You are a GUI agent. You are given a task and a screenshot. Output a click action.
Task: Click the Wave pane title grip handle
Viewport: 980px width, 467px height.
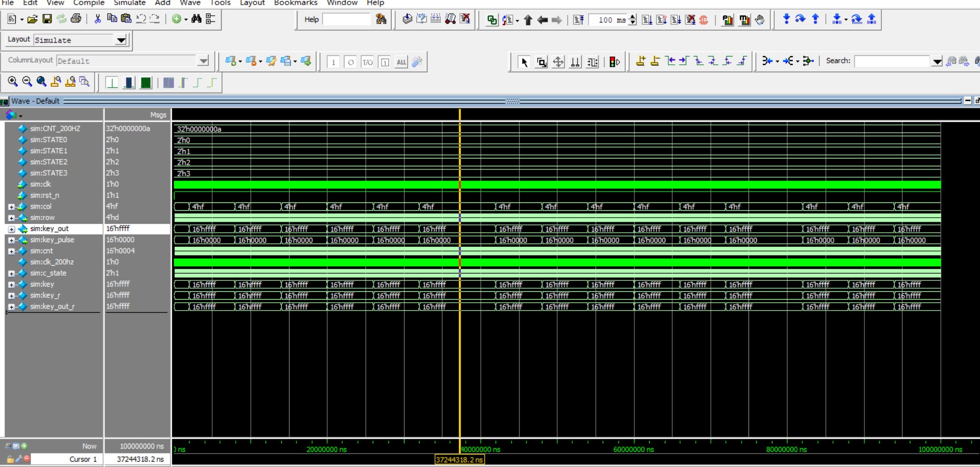click(512, 101)
